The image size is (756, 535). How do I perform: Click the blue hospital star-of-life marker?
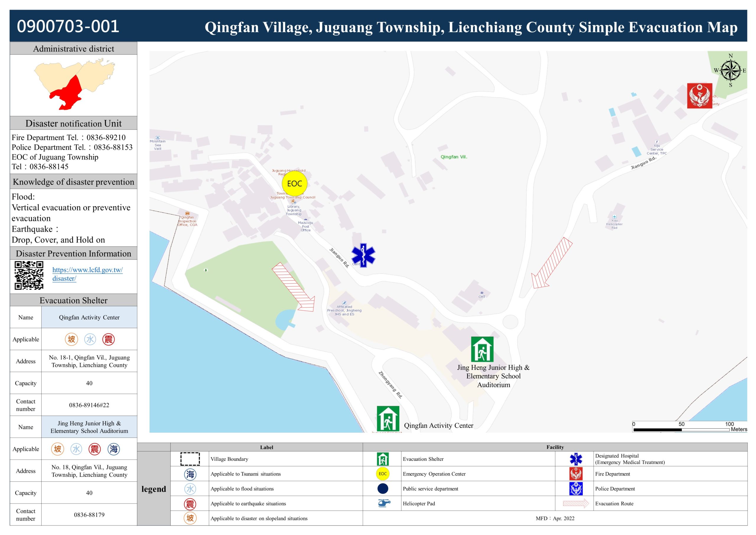click(x=363, y=255)
